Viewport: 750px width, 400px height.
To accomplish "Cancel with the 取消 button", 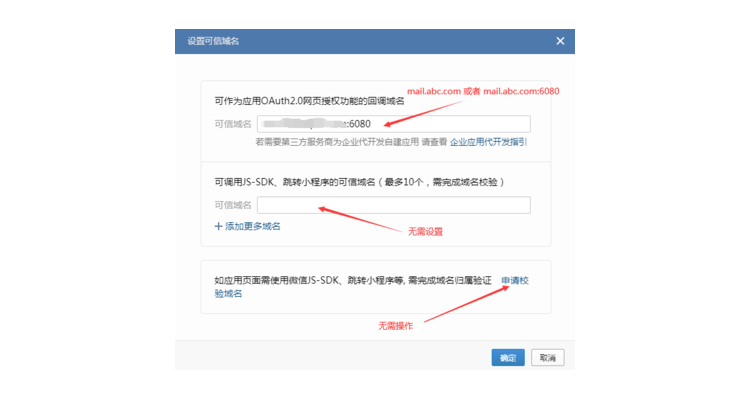I will pos(548,358).
